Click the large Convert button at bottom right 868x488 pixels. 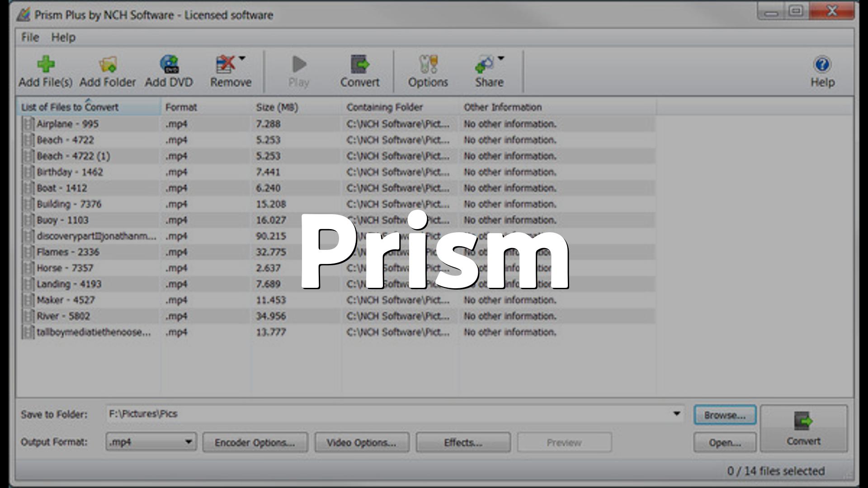(804, 428)
